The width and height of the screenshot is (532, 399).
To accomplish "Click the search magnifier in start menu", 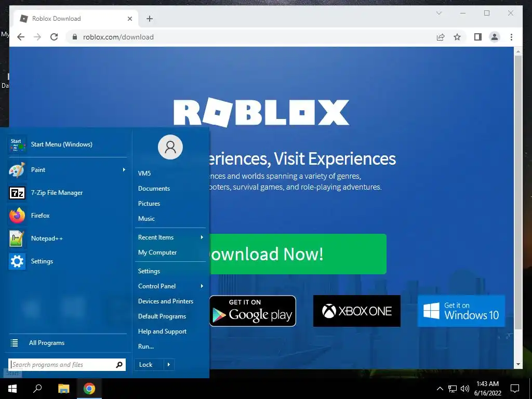I will pyautogui.click(x=119, y=365).
